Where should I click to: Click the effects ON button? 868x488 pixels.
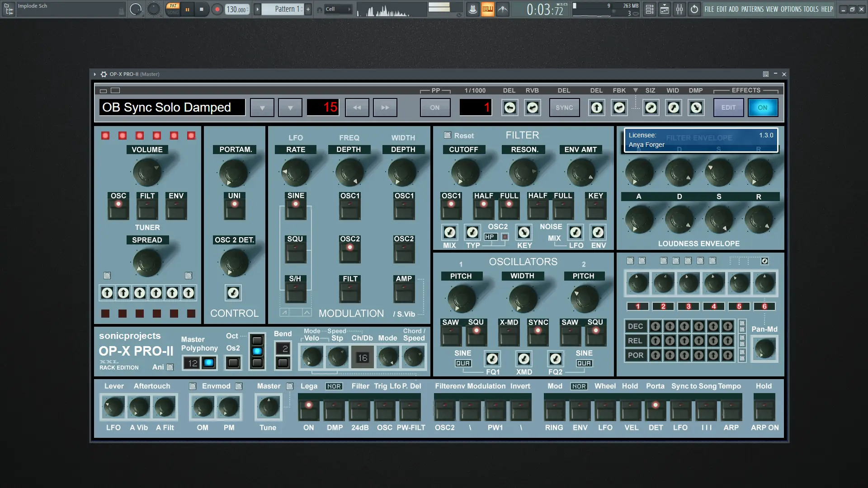[x=763, y=108]
